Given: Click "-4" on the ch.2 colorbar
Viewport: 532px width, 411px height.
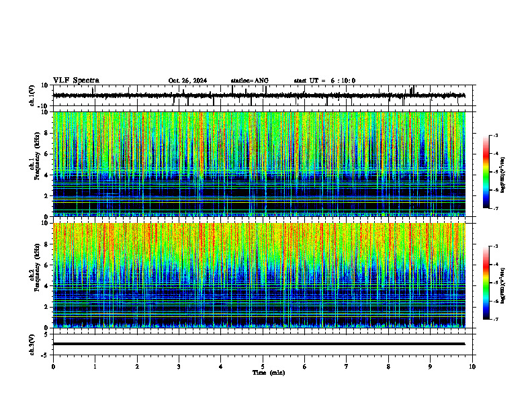Looking at the screenshot, I should click(x=496, y=265).
